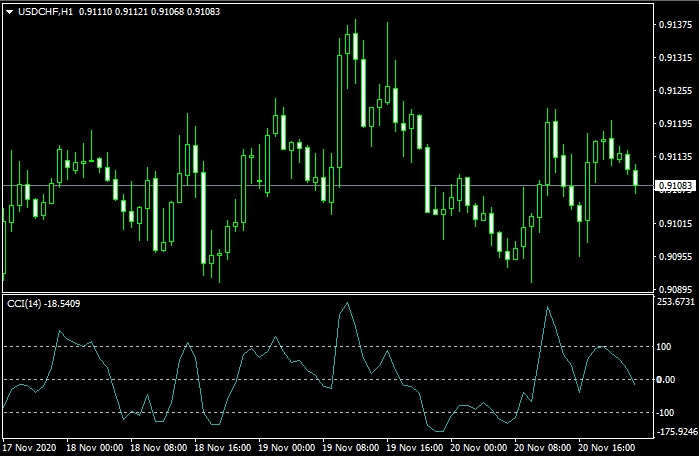Click the 18 Nov 08:00 time label
The image size is (699, 456).
click(158, 448)
